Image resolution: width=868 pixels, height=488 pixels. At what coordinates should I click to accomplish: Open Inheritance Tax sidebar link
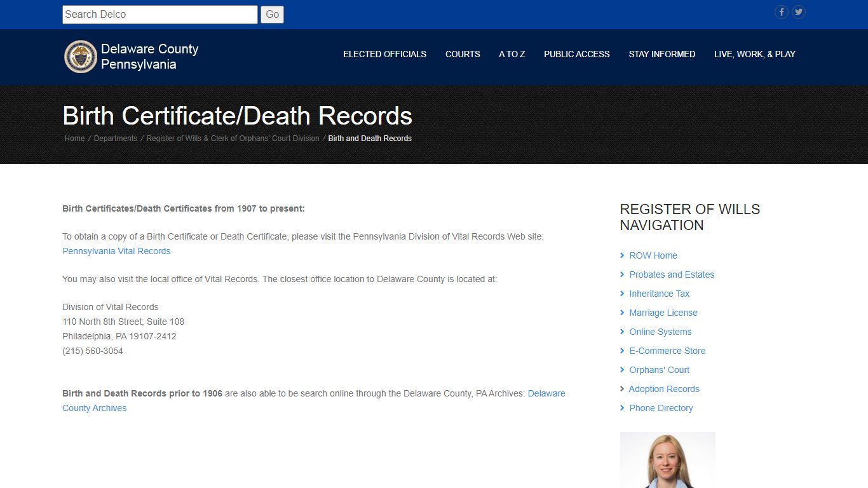tap(659, 294)
